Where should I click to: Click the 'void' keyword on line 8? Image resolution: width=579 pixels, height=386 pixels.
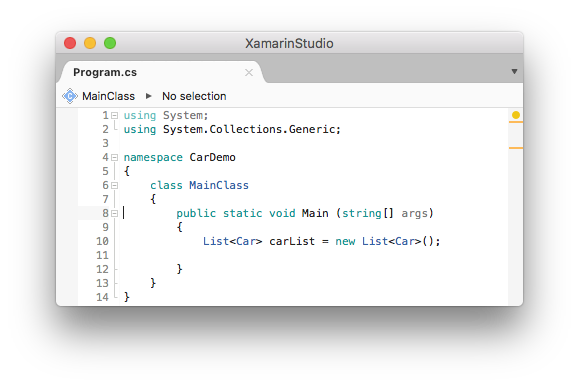coord(282,214)
